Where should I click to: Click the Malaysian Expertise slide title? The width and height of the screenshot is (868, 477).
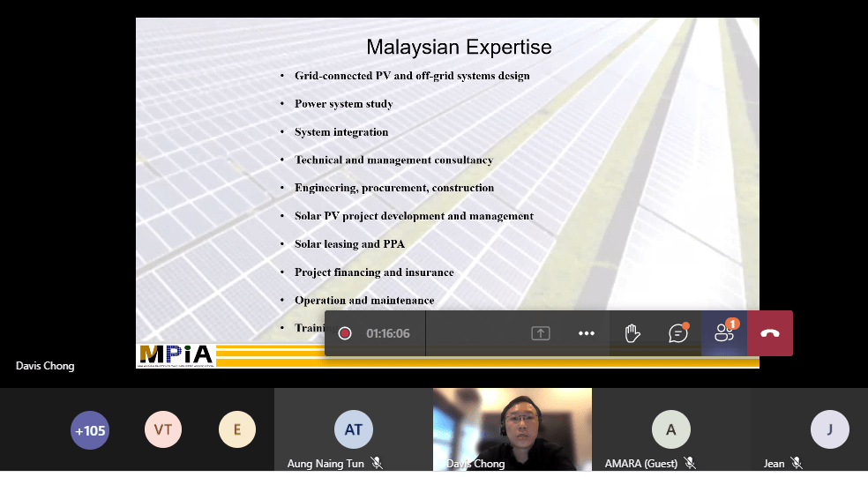[459, 47]
